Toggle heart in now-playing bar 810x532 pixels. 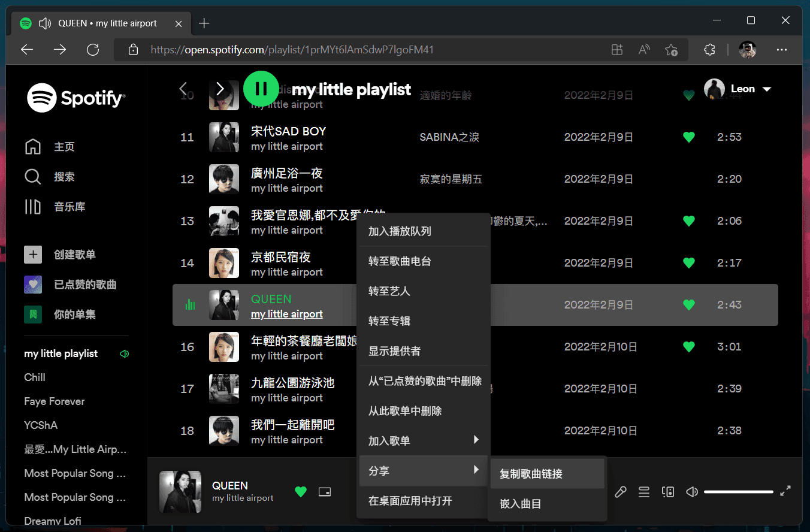pos(301,492)
